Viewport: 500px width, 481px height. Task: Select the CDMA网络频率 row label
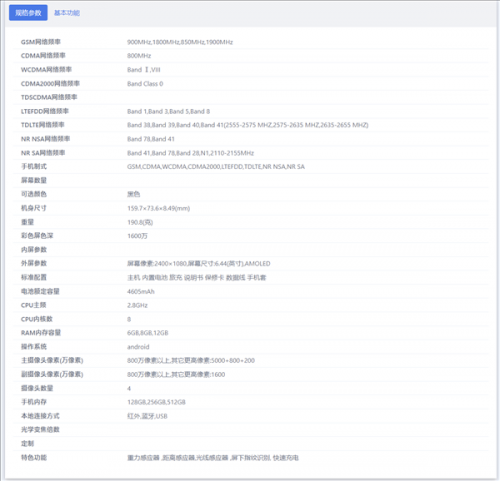[x=43, y=56]
